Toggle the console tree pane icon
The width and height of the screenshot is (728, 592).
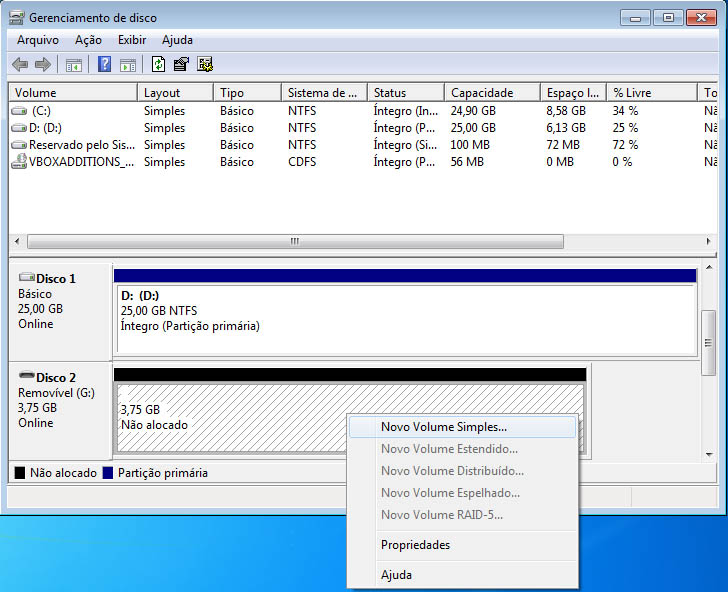tap(74, 65)
